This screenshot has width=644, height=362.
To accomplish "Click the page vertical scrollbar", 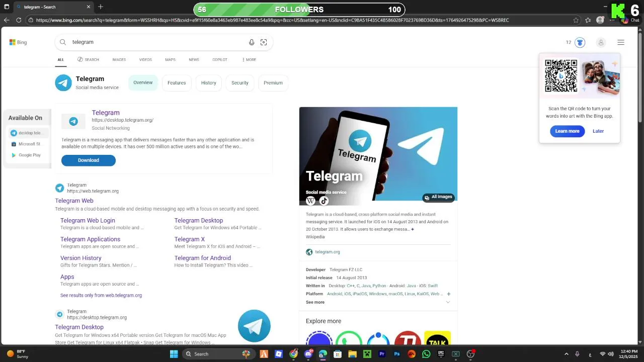I will click(640, 78).
